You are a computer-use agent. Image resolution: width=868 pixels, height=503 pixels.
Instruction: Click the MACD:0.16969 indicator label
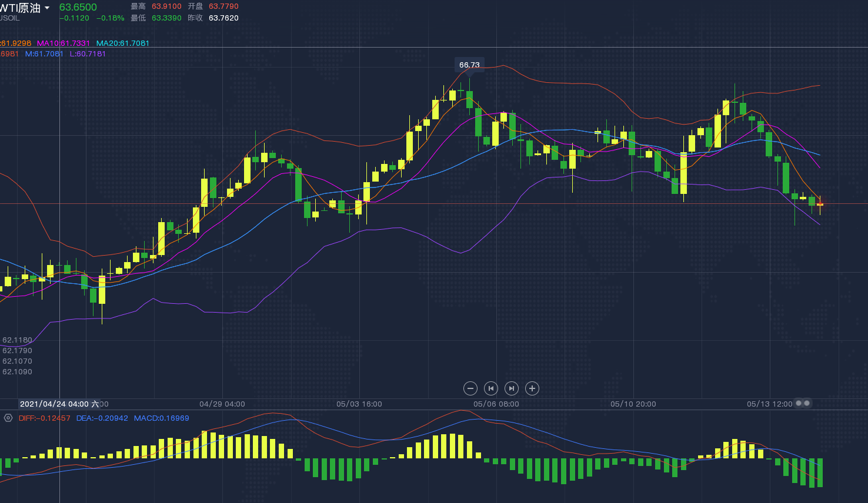point(162,418)
